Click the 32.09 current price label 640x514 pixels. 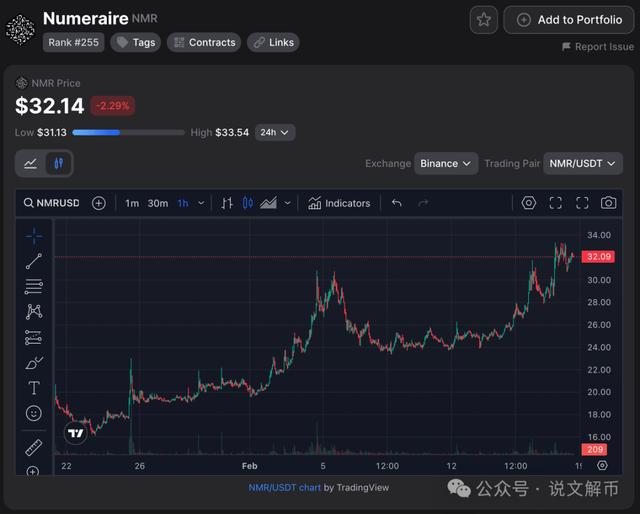tap(598, 257)
